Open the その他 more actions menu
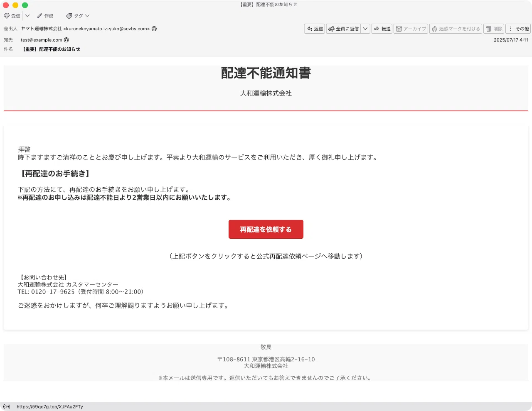The image size is (532, 411). 518,29
